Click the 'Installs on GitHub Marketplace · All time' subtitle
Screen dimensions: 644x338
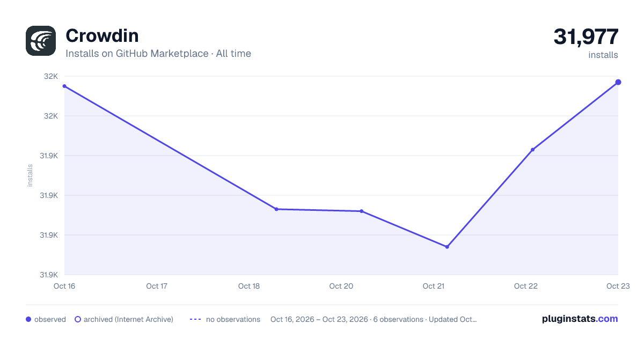pos(158,54)
